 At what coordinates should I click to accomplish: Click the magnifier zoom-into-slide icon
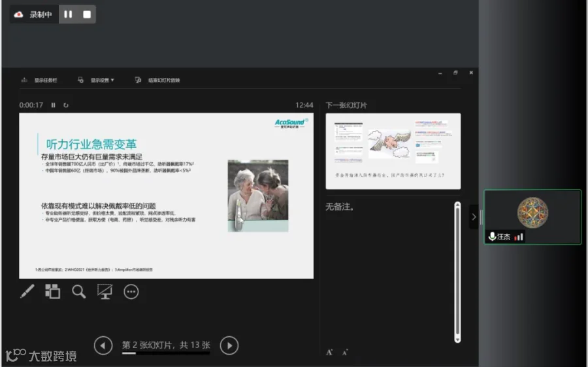click(x=79, y=292)
